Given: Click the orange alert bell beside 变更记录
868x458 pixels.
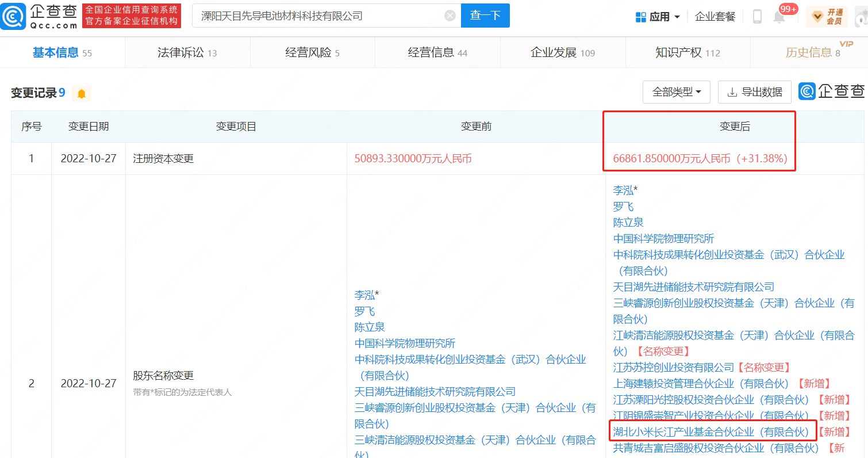Looking at the screenshot, I should [82, 94].
